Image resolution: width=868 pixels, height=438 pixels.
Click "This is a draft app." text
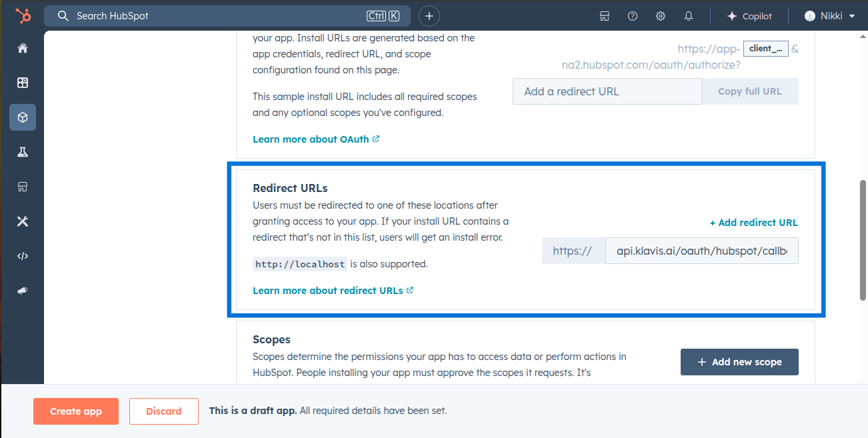(x=253, y=411)
